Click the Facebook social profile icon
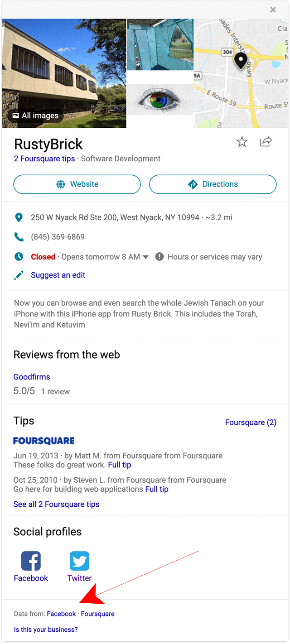The image size is (290, 644). tap(31, 561)
